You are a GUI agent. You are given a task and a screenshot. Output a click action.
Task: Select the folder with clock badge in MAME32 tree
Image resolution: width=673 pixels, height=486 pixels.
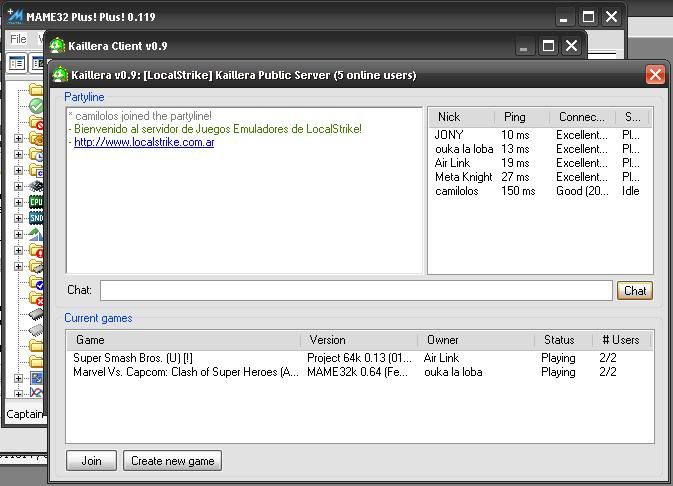point(36,154)
